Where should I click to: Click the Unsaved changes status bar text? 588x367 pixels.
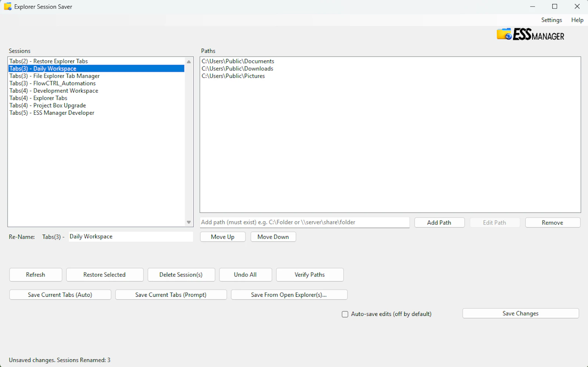point(60,360)
